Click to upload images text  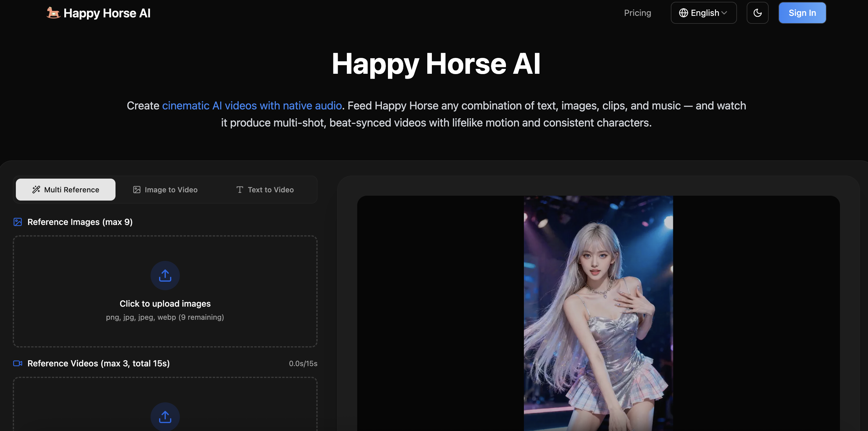pyautogui.click(x=165, y=304)
